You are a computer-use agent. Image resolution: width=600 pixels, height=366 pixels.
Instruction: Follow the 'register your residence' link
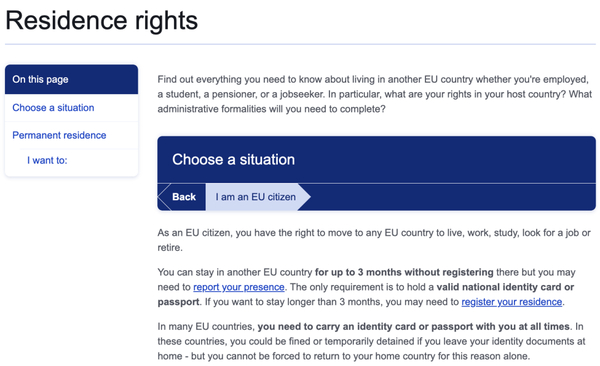click(512, 302)
